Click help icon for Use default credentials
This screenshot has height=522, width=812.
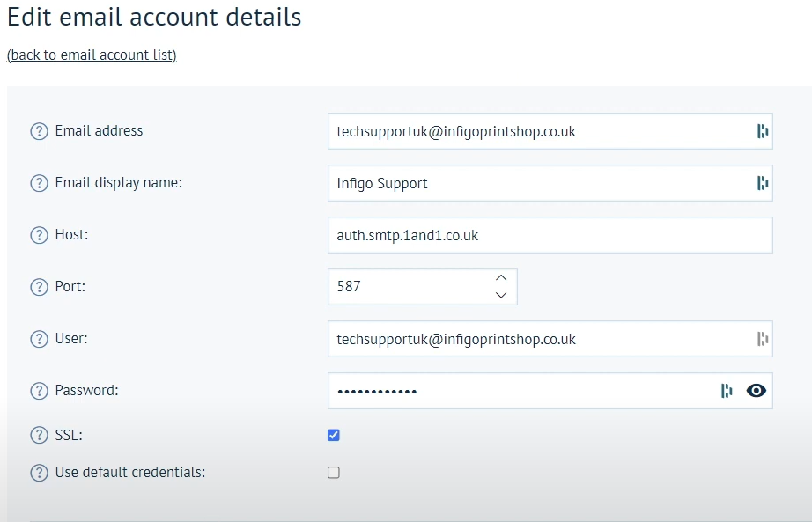pyautogui.click(x=39, y=473)
